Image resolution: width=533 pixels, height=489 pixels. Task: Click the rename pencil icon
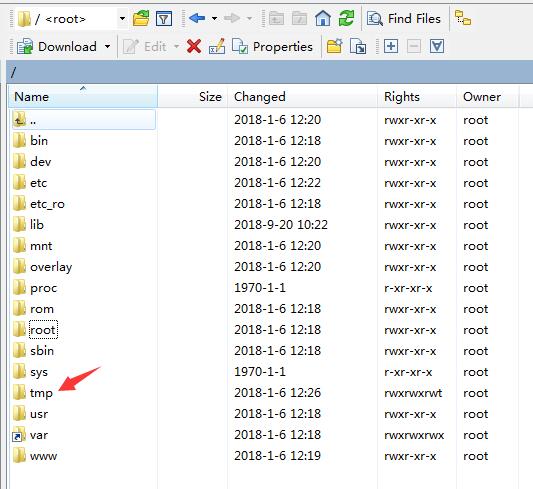tap(217, 46)
